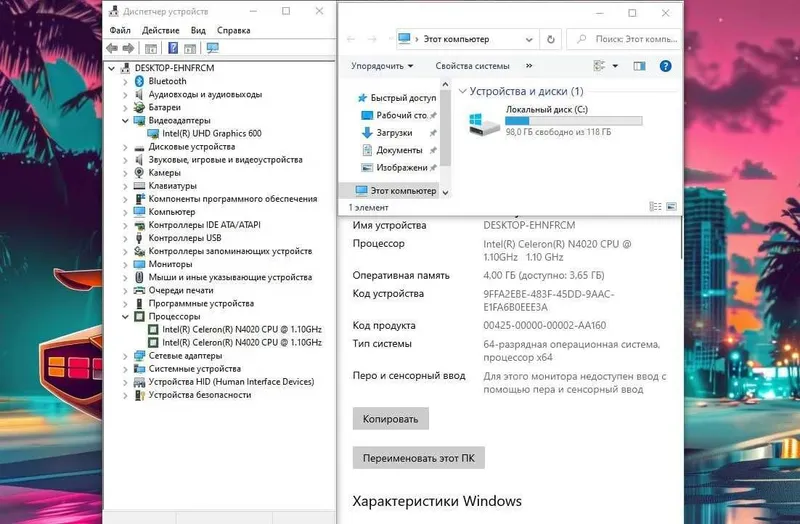Expand the Системные устройства category
This screenshot has height=524, width=800.
[x=125, y=369]
